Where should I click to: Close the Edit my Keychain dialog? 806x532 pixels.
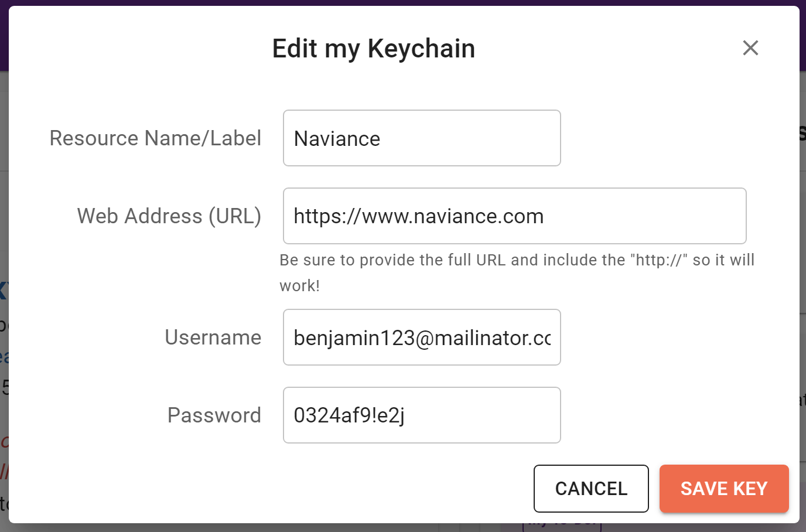pos(750,48)
